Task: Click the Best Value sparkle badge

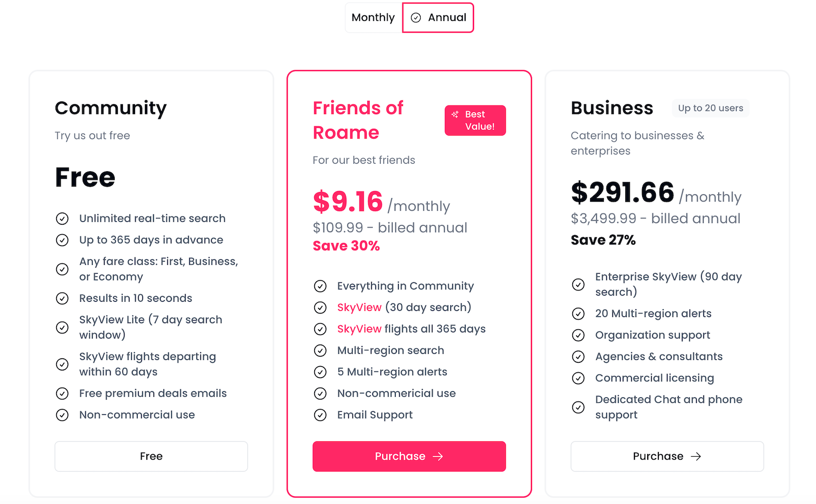Action: [x=475, y=120]
